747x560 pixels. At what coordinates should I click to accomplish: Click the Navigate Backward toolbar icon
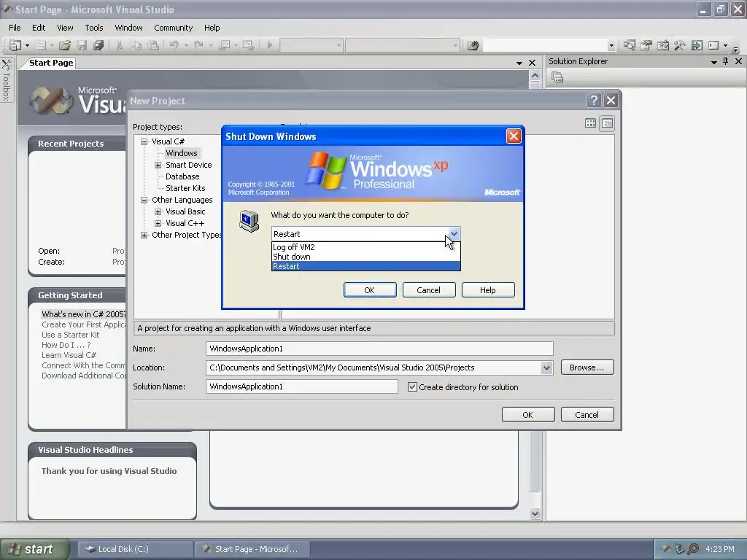pos(225,45)
